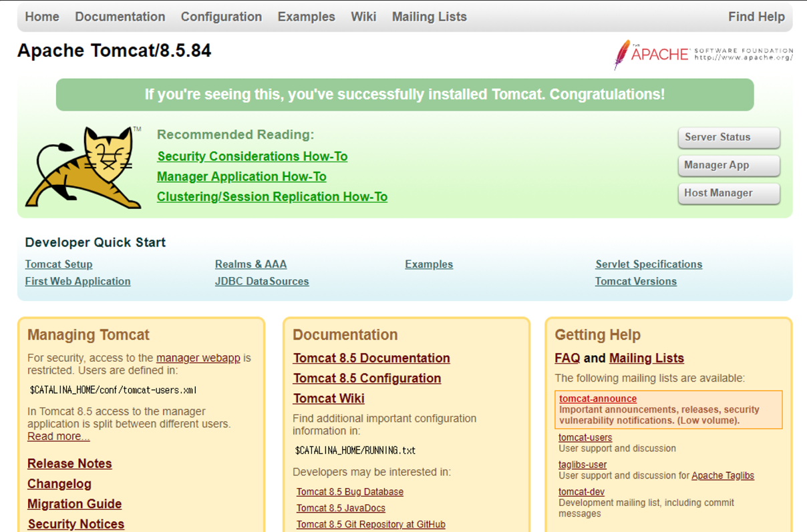This screenshot has width=807, height=532.
Task: Click the congratulations banner message
Action: pos(405,95)
